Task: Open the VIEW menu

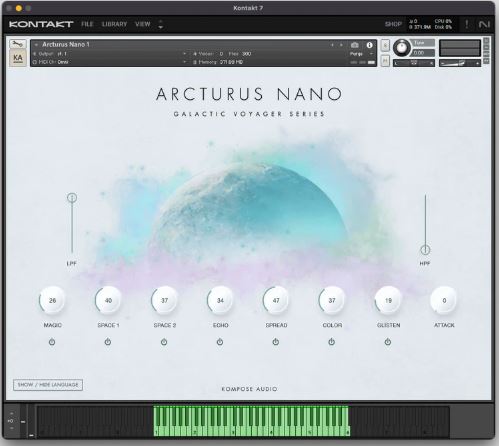Action: pyautogui.click(x=143, y=24)
